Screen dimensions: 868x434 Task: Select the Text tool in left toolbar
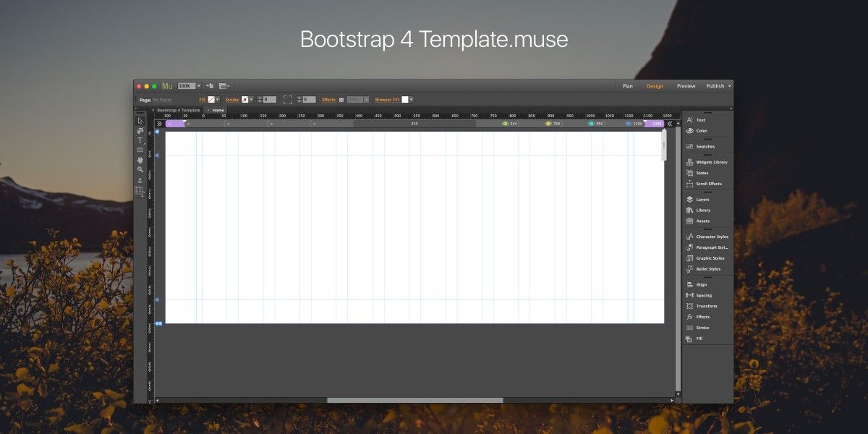point(140,140)
